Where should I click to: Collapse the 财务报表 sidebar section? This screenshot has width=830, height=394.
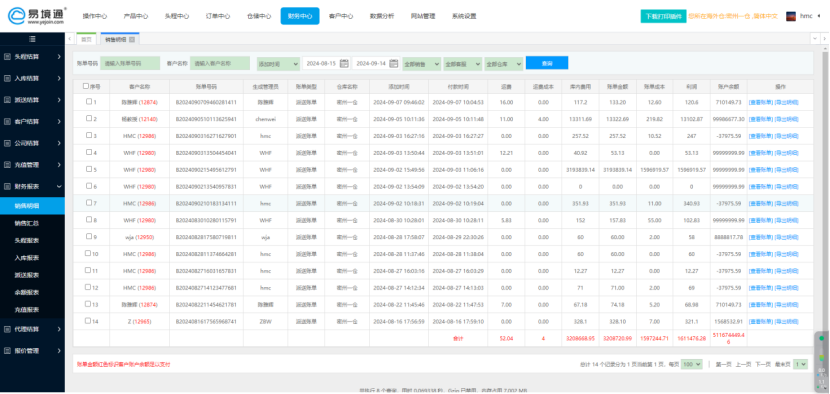tap(32, 186)
